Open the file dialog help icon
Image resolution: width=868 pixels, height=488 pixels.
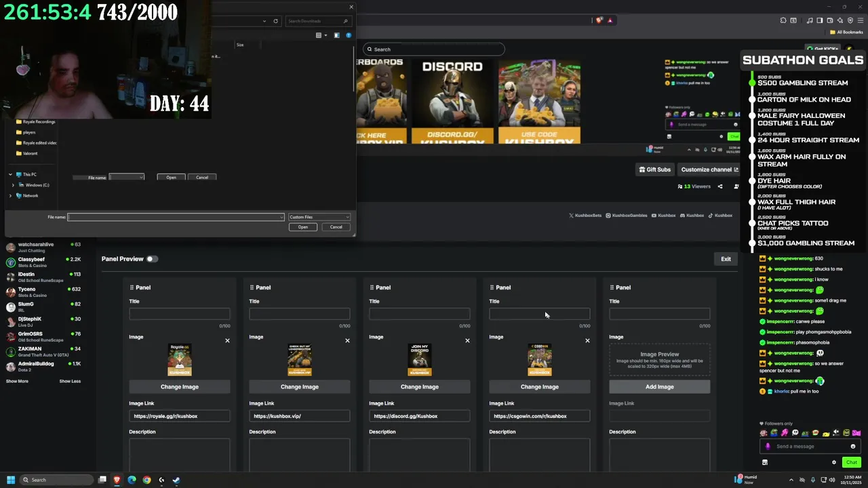(x=349, y=35)
